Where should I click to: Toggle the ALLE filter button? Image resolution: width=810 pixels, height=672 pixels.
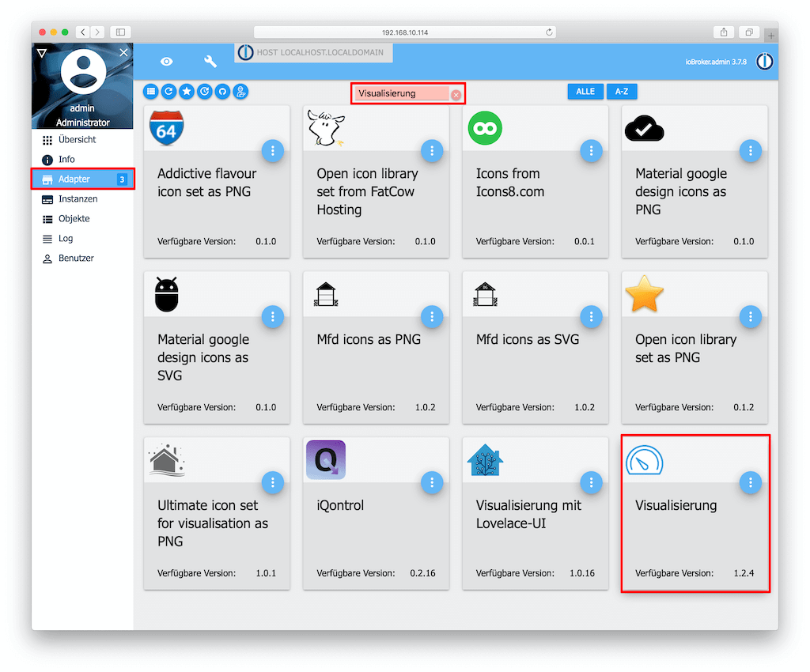(585, 92)
